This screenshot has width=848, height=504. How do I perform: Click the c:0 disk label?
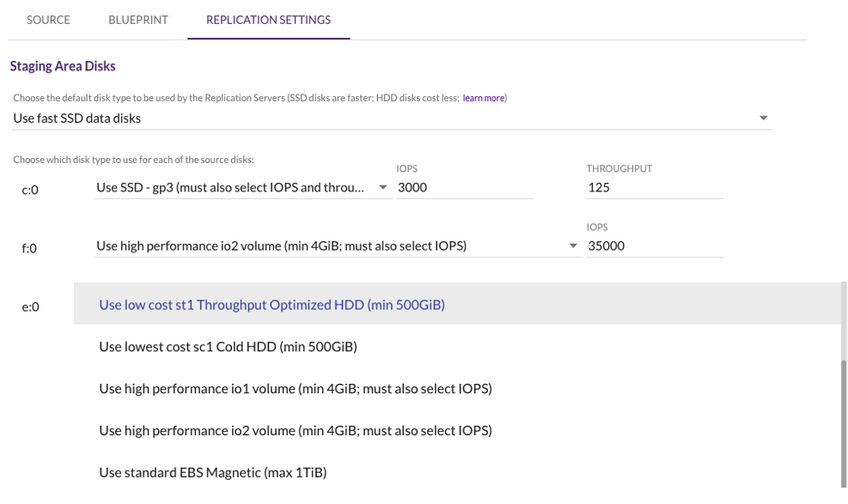[x=31, y=190]
